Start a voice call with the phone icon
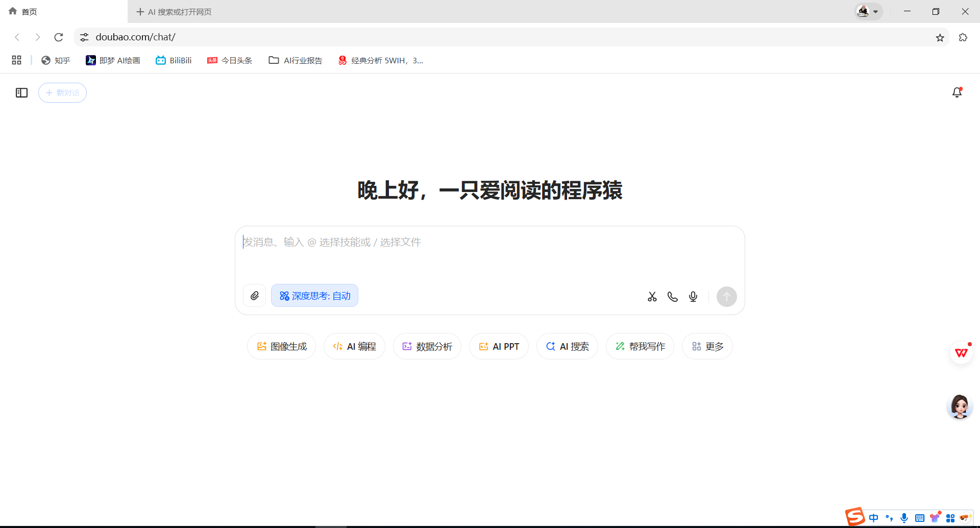Screen dimensions: 980x528 point(672,297)
